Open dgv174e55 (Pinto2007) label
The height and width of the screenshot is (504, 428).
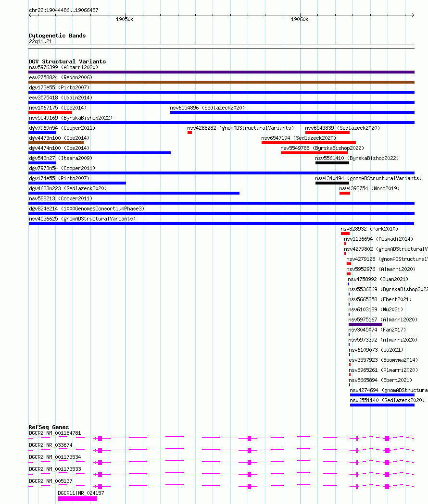coord(59,178)
